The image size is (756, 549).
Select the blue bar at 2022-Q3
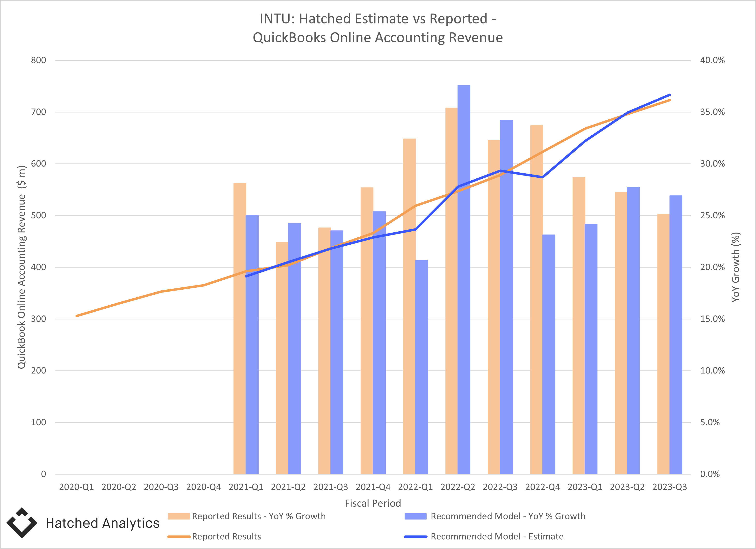(506, 297)
